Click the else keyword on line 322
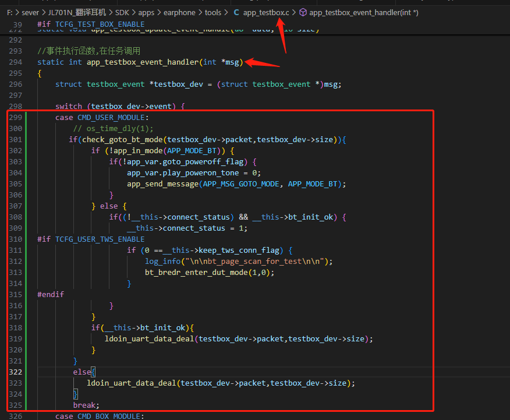This screenshot has width=510, height=420. (x=82, y=372)
